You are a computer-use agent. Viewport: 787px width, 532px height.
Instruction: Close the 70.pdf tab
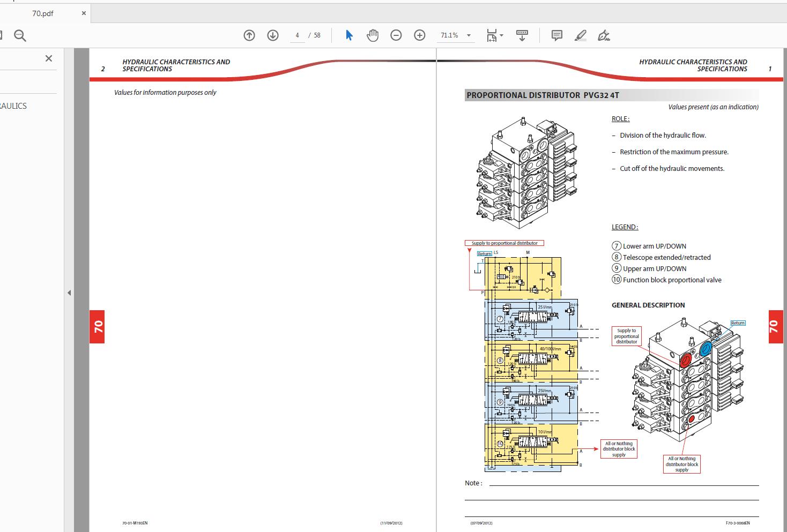84,13
